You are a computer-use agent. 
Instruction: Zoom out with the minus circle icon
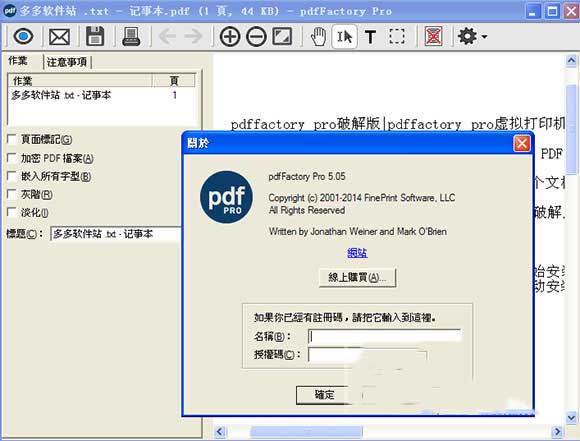[x=256, y=37]
